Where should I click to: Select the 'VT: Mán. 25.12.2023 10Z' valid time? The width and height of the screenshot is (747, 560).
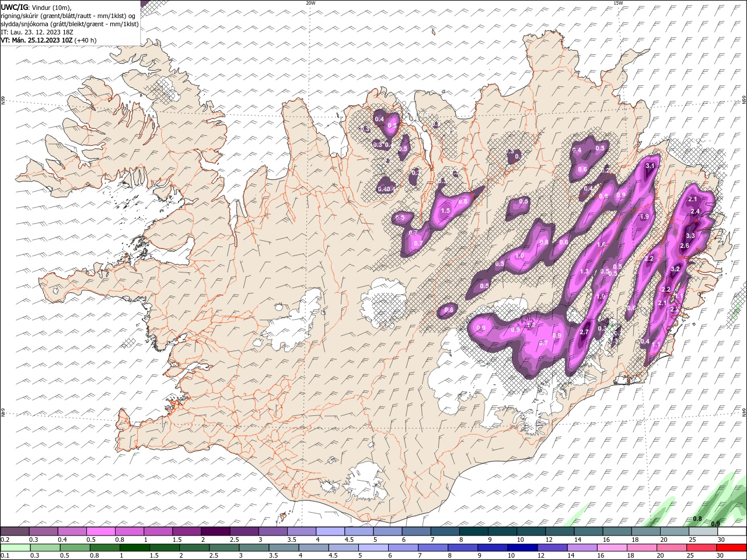pyautogui.click(x=37, y=40)
